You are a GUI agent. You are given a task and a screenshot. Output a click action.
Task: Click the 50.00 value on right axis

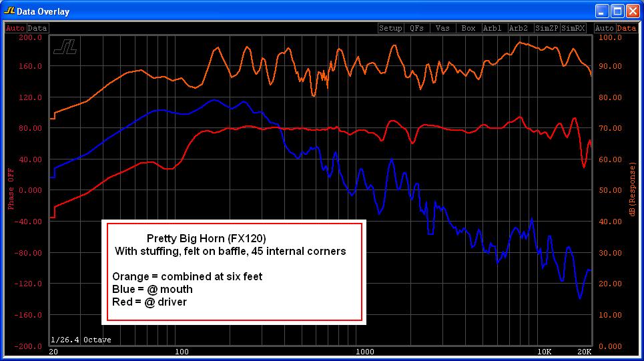611,190
